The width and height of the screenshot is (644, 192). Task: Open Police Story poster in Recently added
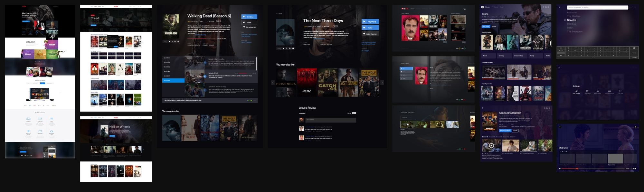526,42
